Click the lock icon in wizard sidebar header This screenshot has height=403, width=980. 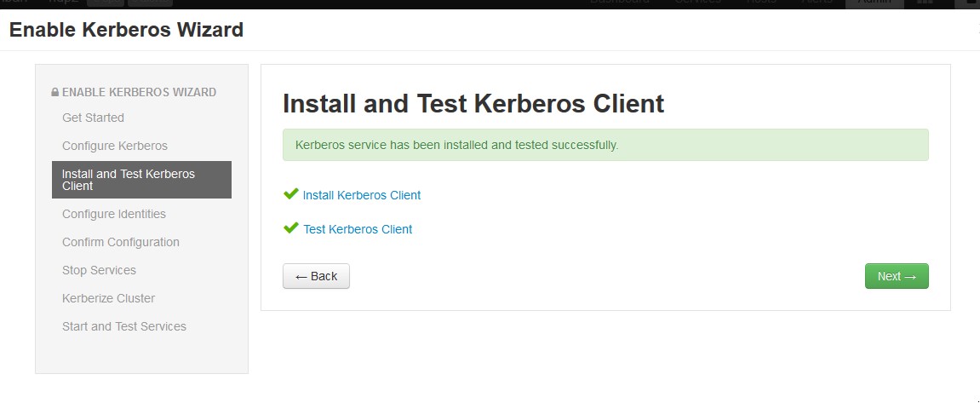(55, 92)
